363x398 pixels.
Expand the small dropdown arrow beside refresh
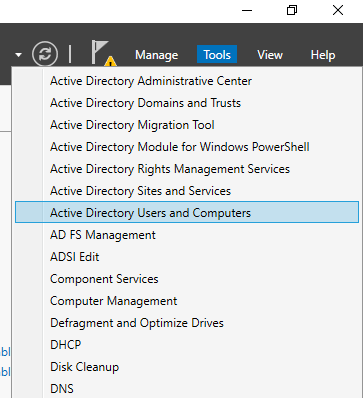19,55
